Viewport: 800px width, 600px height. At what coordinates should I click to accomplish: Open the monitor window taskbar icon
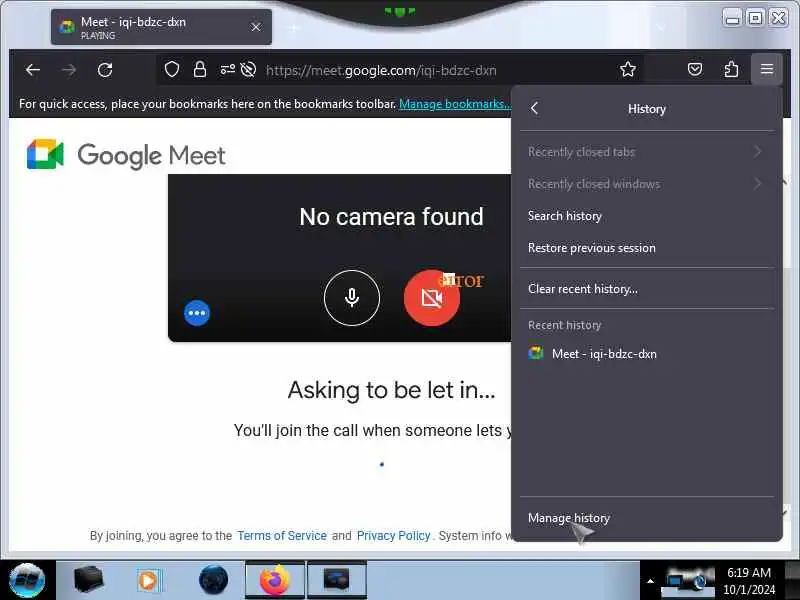point(336,580)
